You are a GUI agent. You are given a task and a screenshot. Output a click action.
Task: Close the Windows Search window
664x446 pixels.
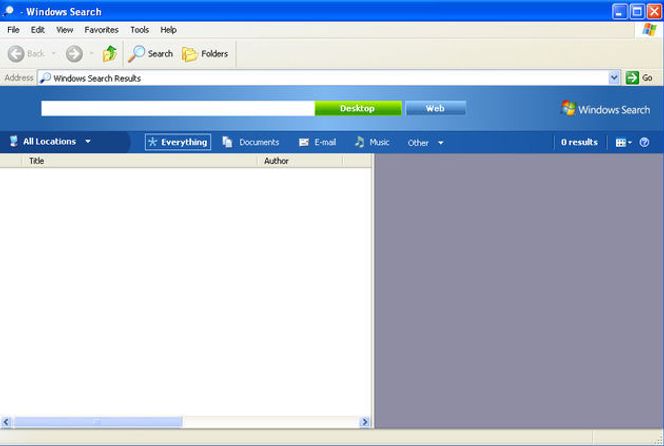(654, 11)
